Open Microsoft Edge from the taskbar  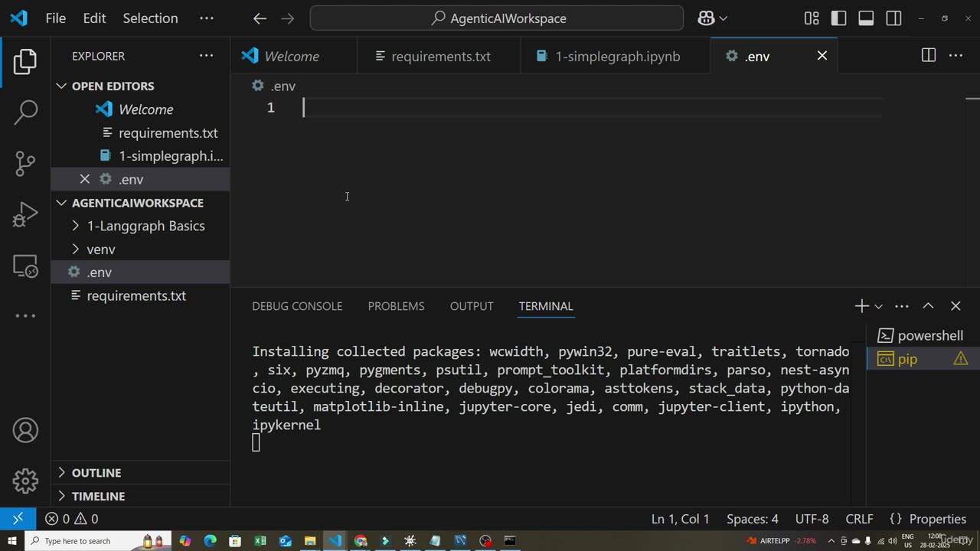pyautogui.click(x=210, y=541)
